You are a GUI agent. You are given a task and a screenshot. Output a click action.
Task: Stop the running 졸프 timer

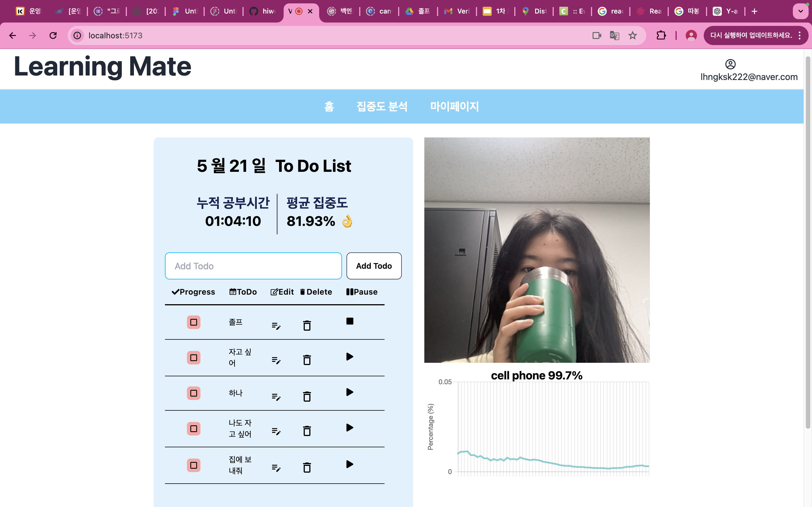click(x=350, y=321)
